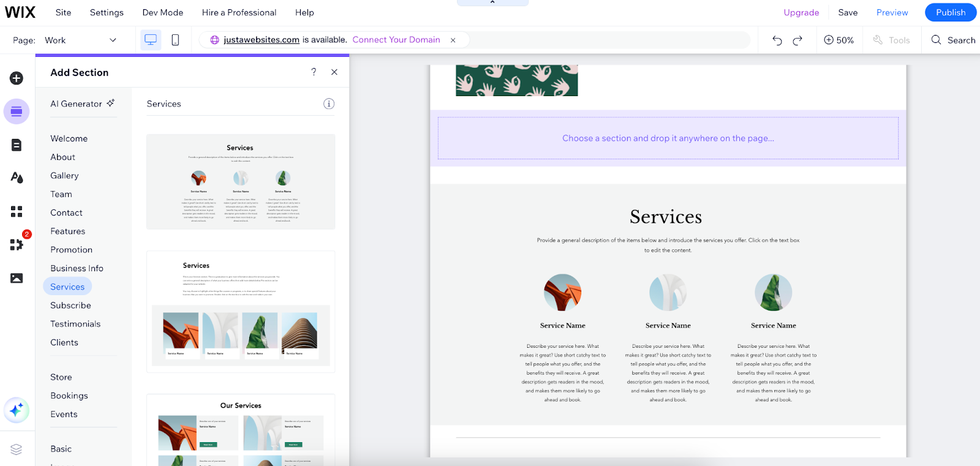Screen dimensions: 980x466
Task: Click the Upgrade link
Action: (801, 12)
